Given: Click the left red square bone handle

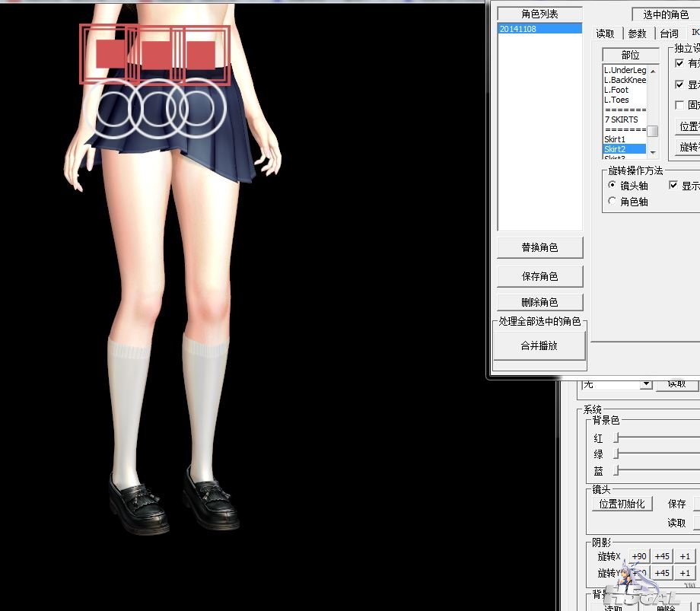Looking at the screenshot, I should (110, 54).
